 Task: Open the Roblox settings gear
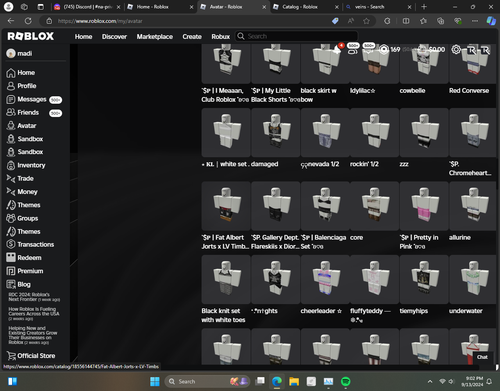[x=456, y=49]
